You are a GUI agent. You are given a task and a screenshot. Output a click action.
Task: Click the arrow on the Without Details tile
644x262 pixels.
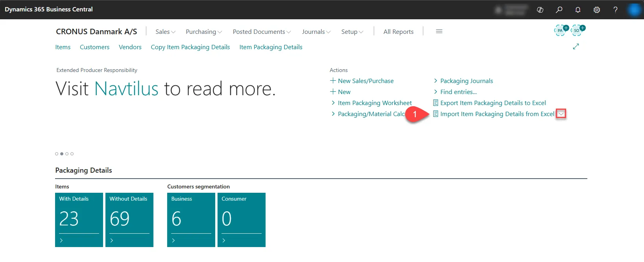(x=112, y=240)
